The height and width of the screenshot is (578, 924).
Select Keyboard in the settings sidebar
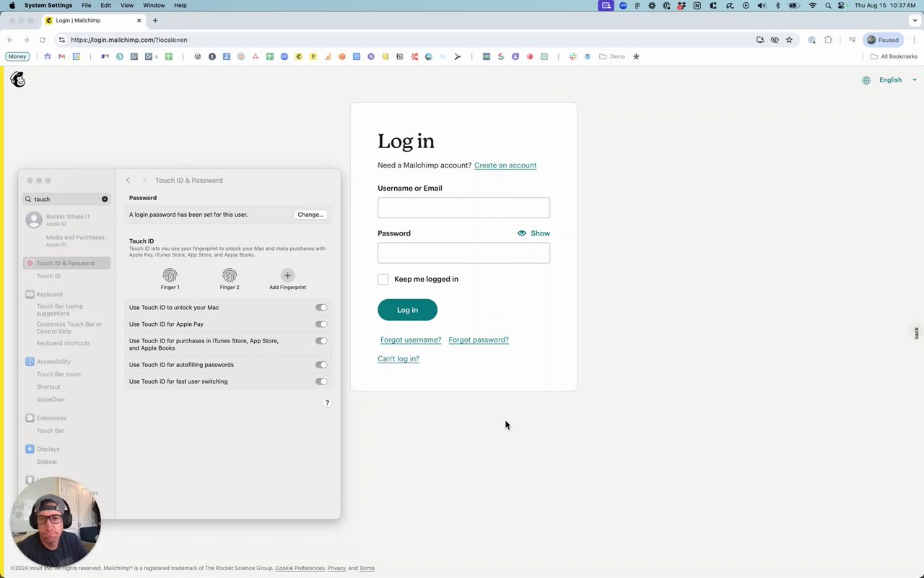point(49,294)
